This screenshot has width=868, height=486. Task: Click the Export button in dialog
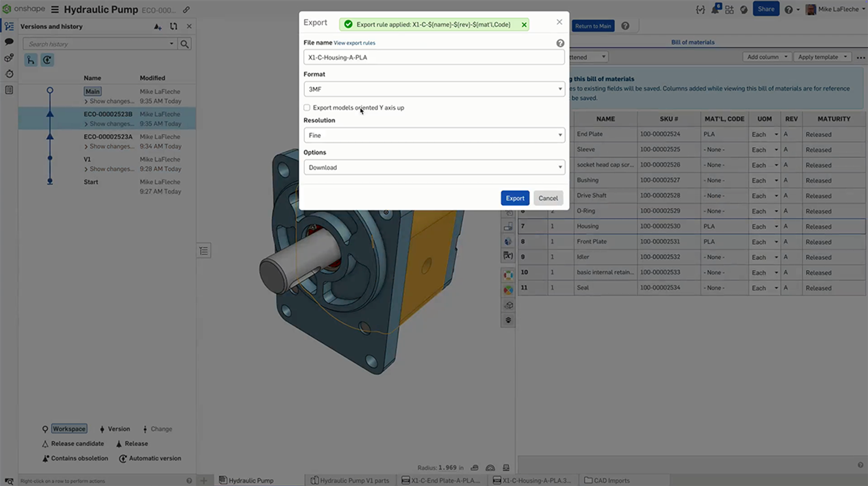click(514, 198)
